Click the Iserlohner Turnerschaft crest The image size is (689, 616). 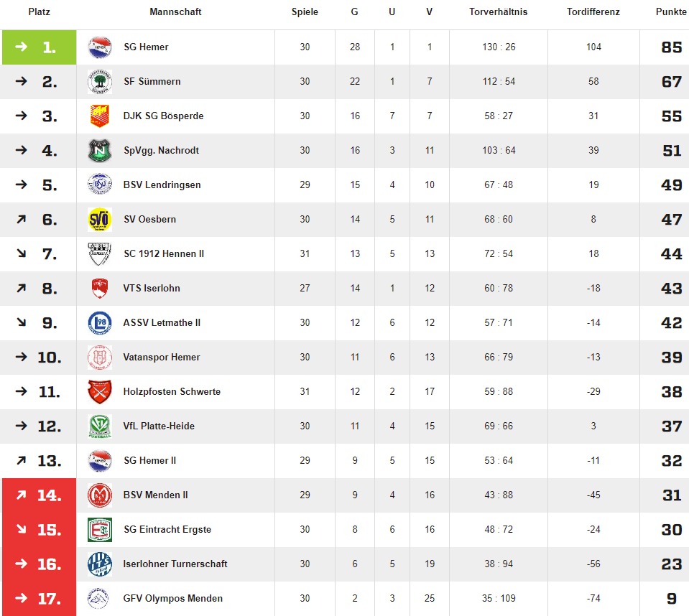pos(100,564)
